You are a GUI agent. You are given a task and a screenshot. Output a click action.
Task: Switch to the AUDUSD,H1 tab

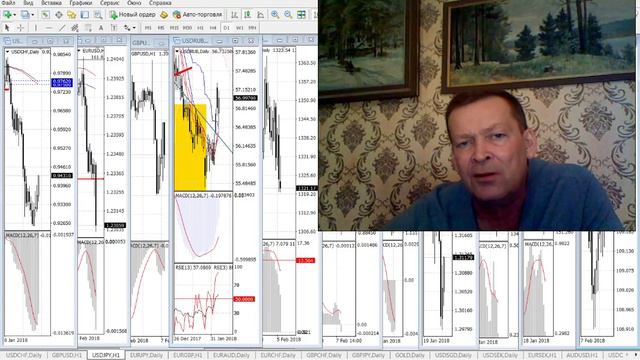(x=582, y=355)
